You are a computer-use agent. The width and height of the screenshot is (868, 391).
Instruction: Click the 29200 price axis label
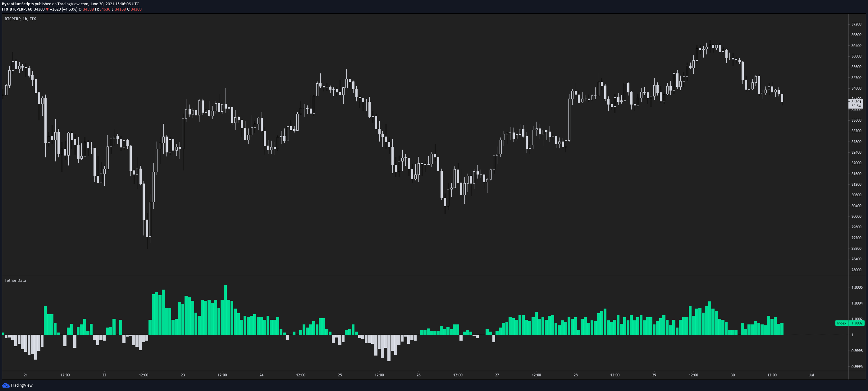tap(856, 238)
